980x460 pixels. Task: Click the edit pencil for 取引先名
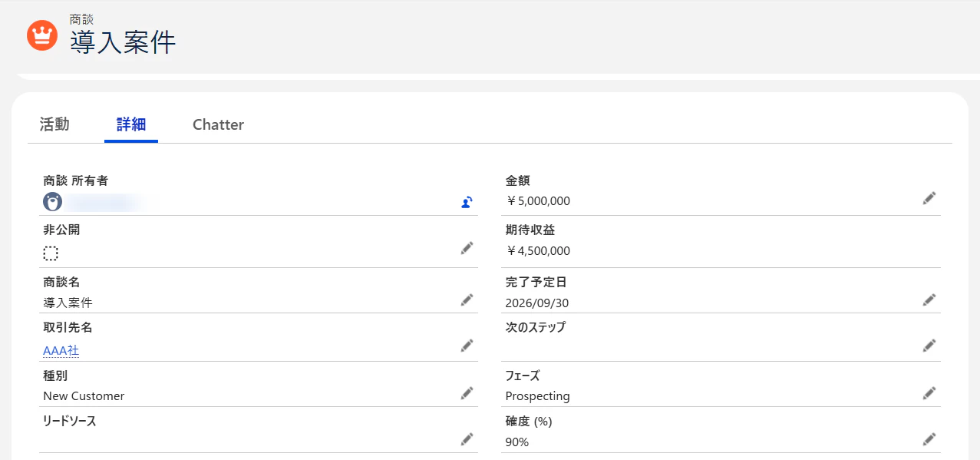pyautogui.click(x=467, y=345)
